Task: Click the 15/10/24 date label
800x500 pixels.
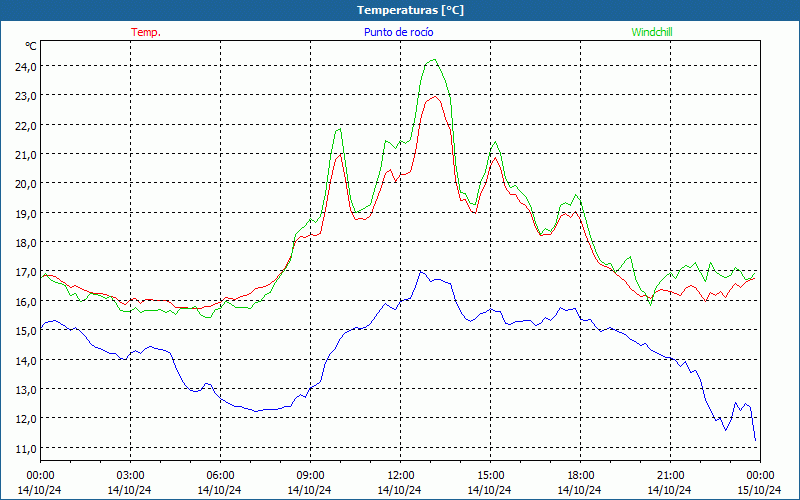Action: point(760,490)
